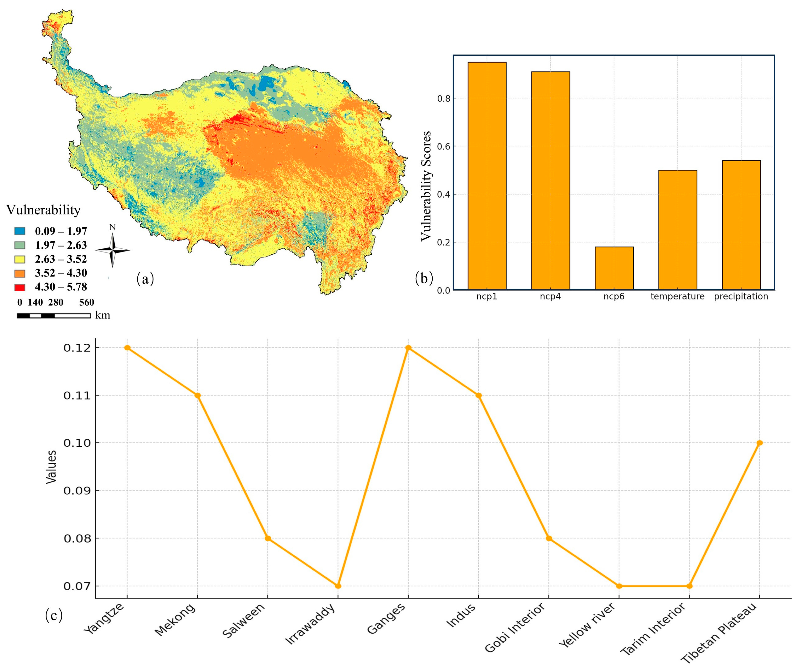Click the north arrow compass icon
799x672 pixels.
[x=112, y=250]
